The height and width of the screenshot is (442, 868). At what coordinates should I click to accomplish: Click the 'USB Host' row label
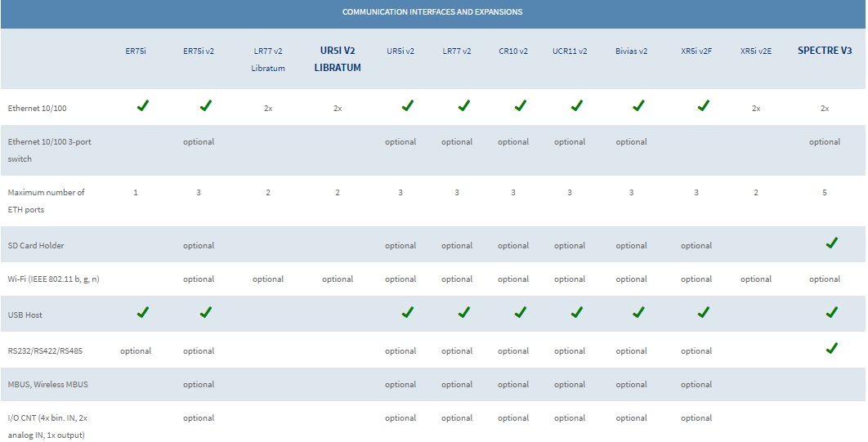point(25,315)
